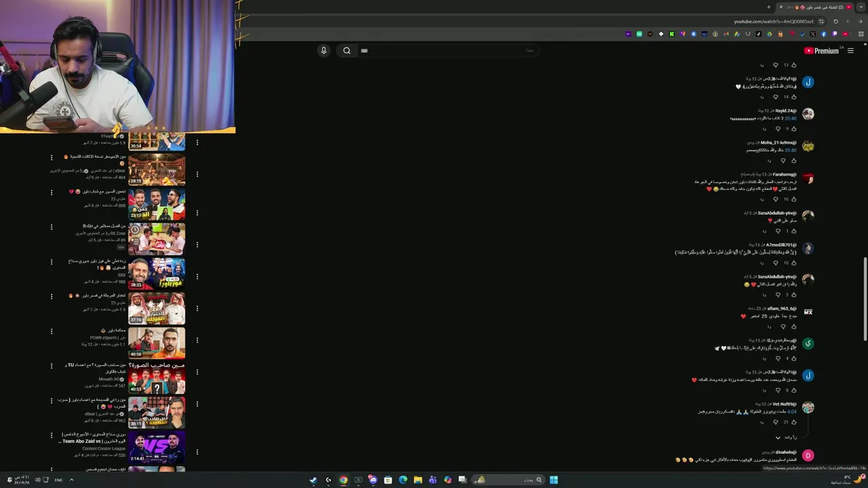The width and height of the screenshot is (868, 488).
Task: Click the browser reload button
Action: (x=835, y=22)
